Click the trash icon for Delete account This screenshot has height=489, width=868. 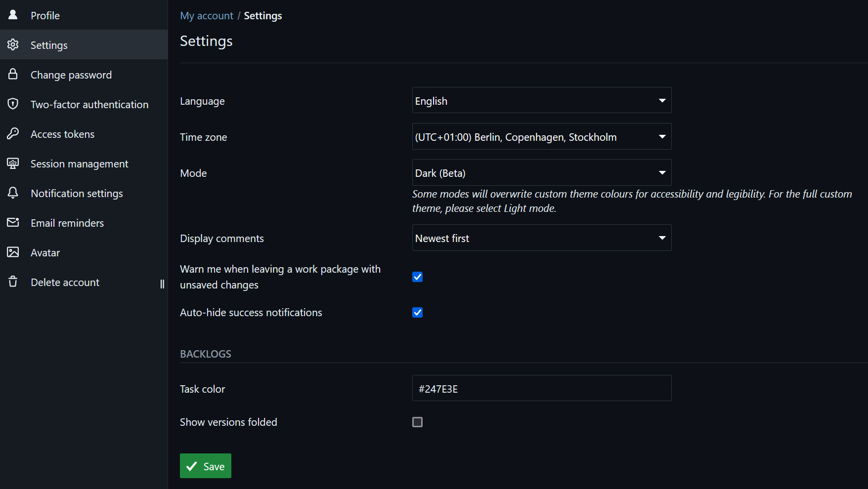pos(13,282)
